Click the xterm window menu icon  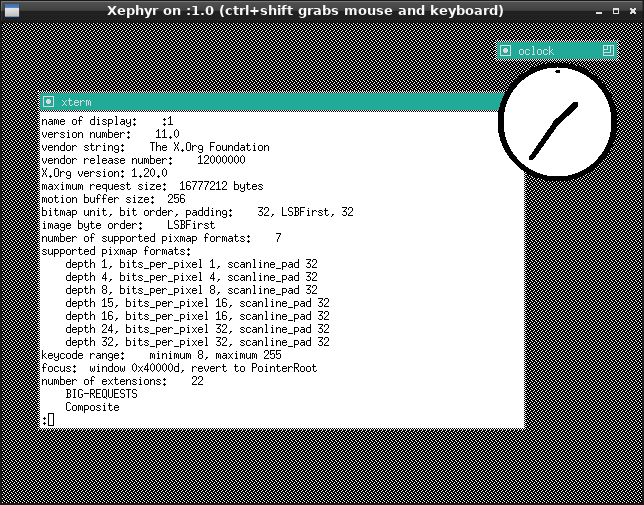48,102
